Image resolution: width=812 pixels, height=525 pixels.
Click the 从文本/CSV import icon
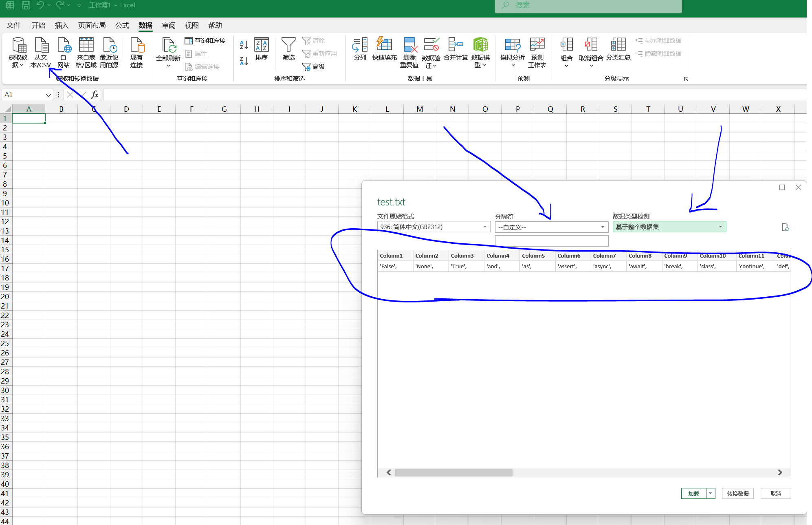[x=41, y=45]
